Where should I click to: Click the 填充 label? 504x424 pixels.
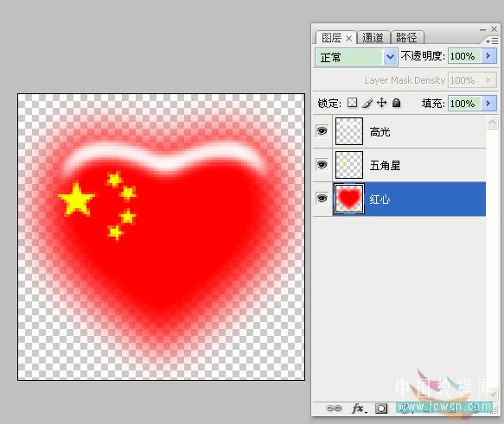click(433, 104)
